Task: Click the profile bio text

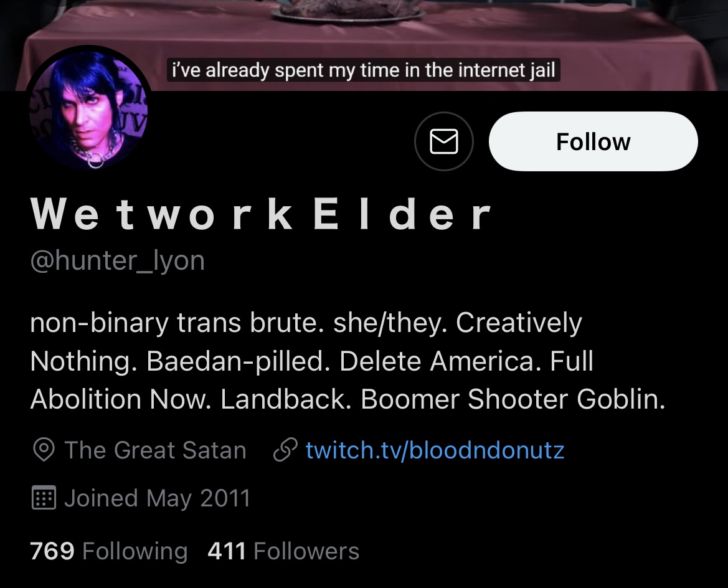Action: 348,361
